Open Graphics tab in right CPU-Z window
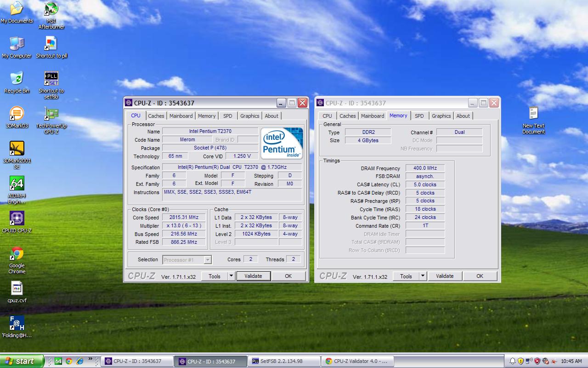Screen dimensions: 588x368 click(441, 116)
